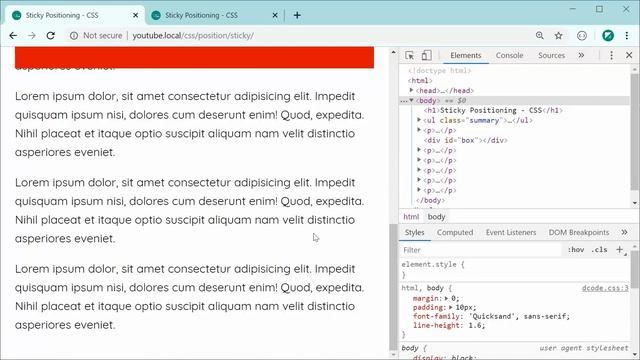Toggle the .cls classes panel
640x360 pixels.
(599, 249)
